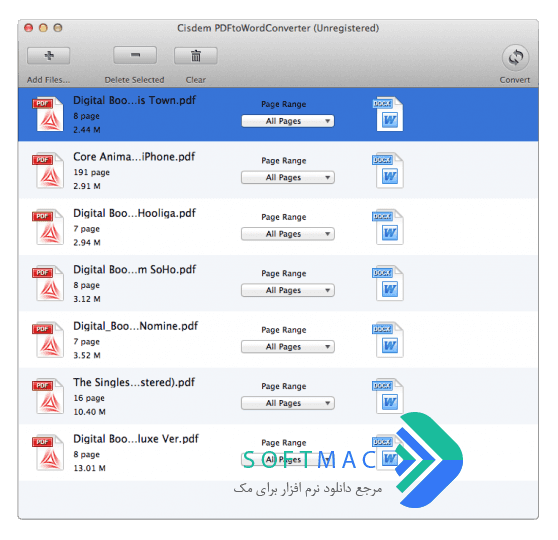This screenshot has width=558, height=540.
Task: Open Page Range dropdown for Digital Boo...is Town.pdf
Action: coord(288,121)
